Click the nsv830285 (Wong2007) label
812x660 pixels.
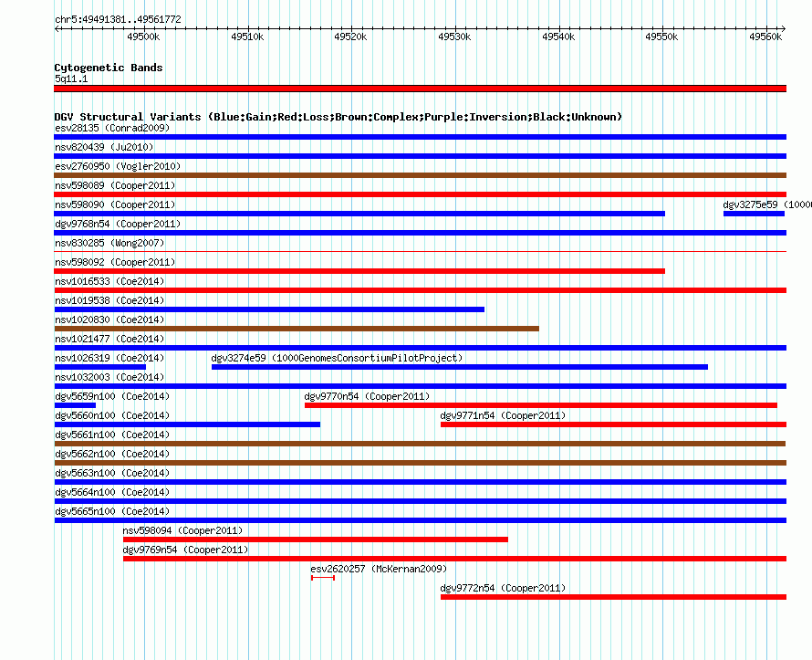click(x=109, y=243)
